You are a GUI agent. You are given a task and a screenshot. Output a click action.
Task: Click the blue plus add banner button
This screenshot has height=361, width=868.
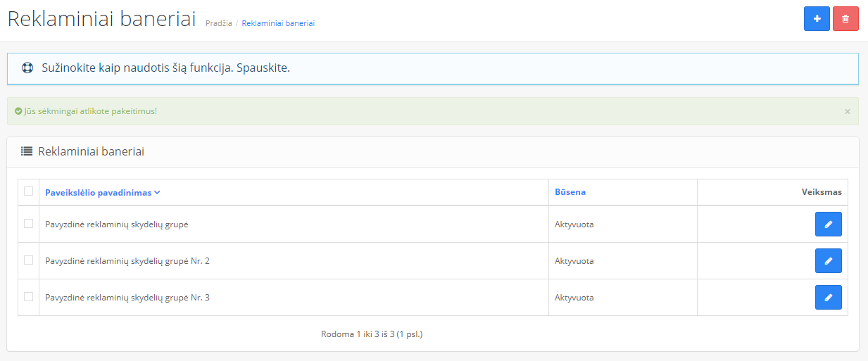tap(817, 19)
